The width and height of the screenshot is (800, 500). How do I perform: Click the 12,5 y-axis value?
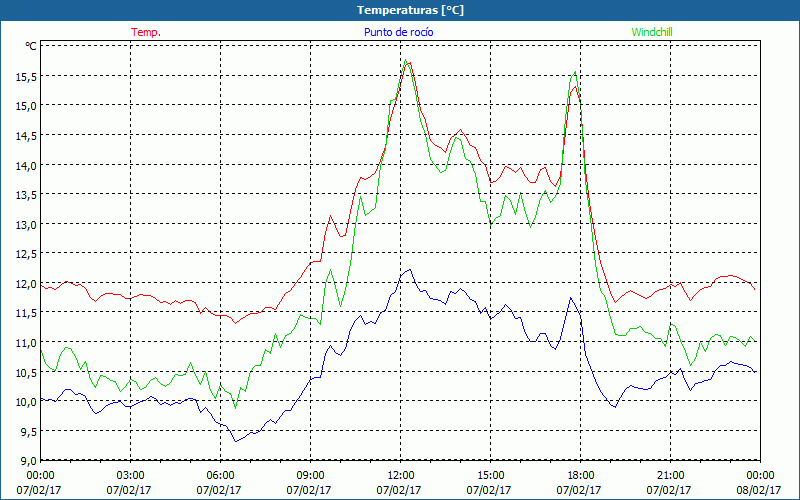pos(27,254)
